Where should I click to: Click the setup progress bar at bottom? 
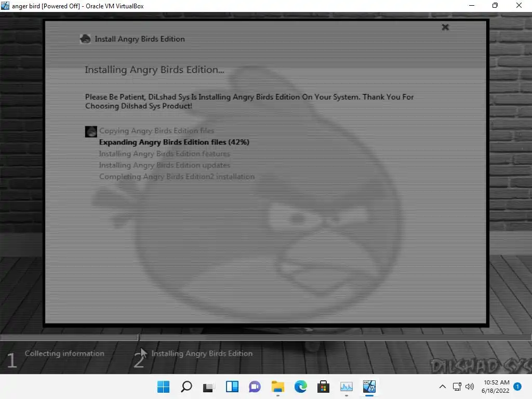tap(266, 337)
